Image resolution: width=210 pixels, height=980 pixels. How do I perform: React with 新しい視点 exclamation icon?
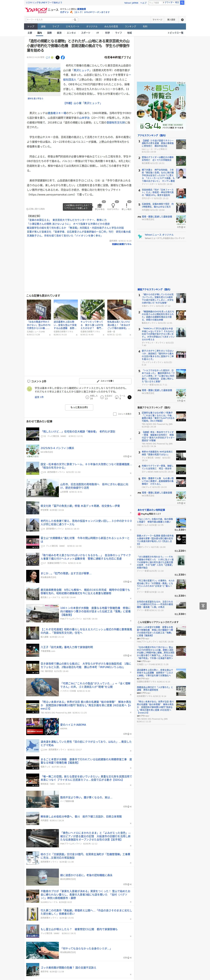127,206
